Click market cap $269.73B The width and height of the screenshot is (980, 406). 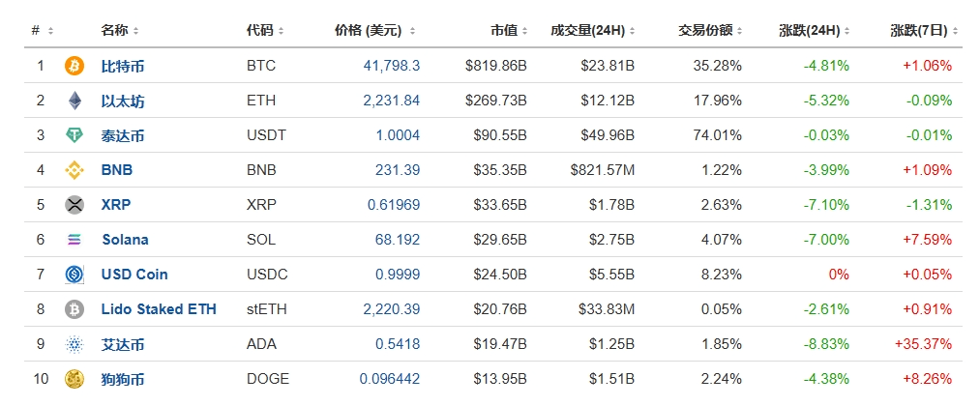pyautogui.click(x=496, y=101)
